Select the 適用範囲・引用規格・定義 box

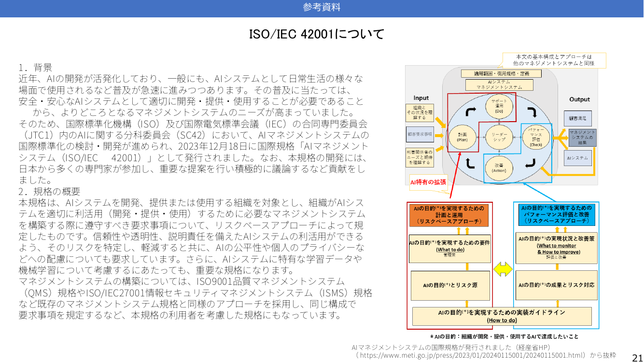pyautogui.click(x=501, y=73)
